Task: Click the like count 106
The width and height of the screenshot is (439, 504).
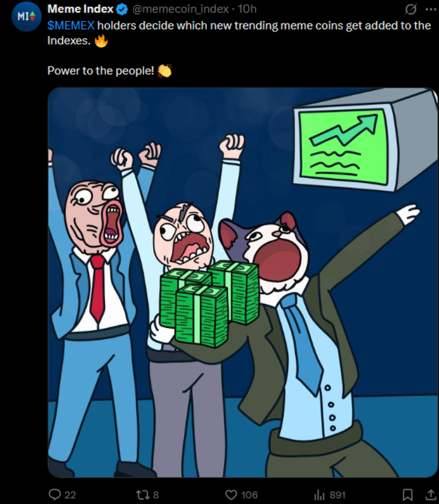Action: [x=249, y=495]
